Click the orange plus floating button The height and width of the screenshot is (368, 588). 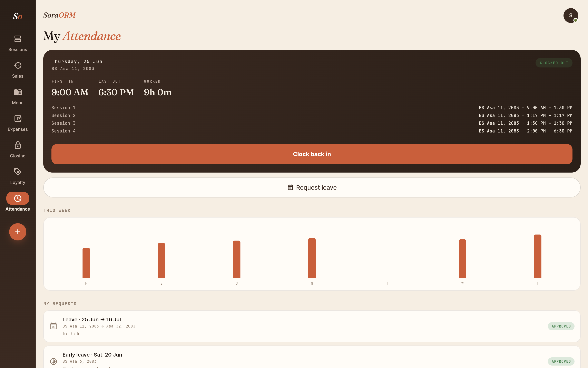pos(18,232)
